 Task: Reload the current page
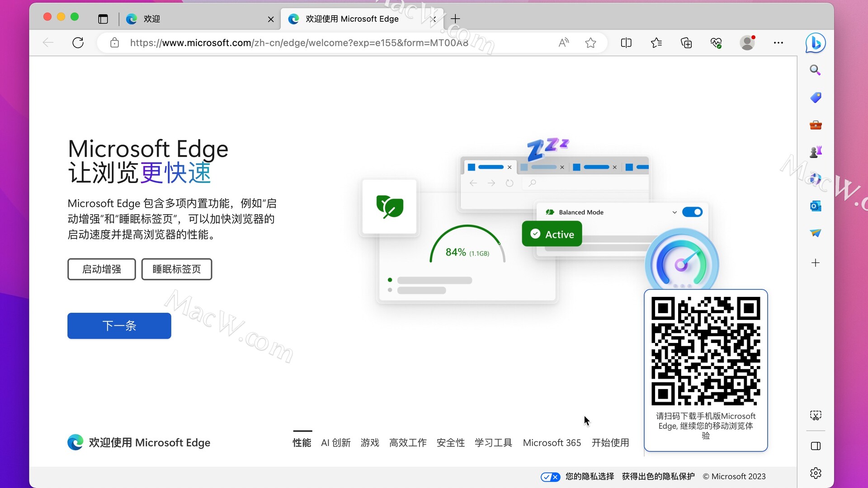pyautogui.click(x=78, y=43)
